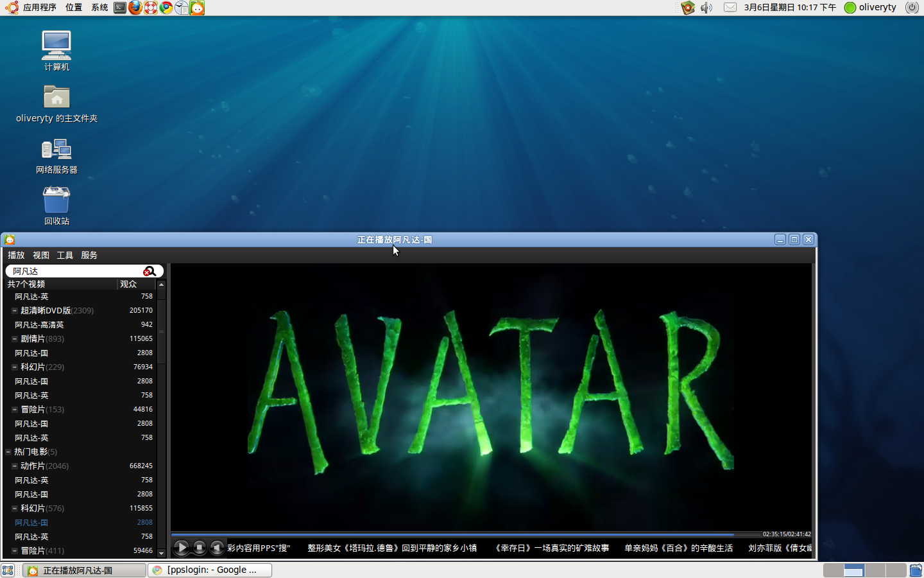Collapse the 热门电影(5) category
This screenshot has height=578, width=924.
click(8, 451)
